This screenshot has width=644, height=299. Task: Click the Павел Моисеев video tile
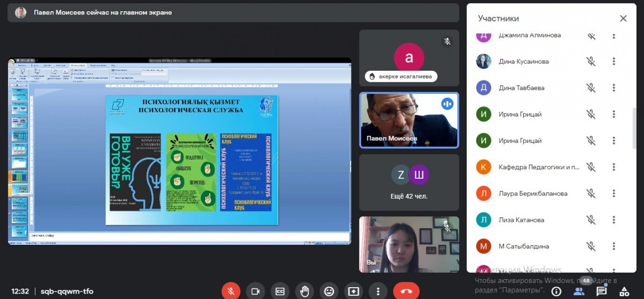click(x=409, y=120)
